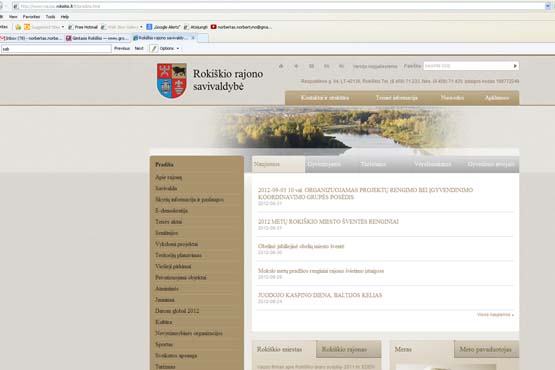Viewport: 555px width, 370px height.
Task: Open Skyrių informacija ir paslaugos link
Action: coord(189,200)
